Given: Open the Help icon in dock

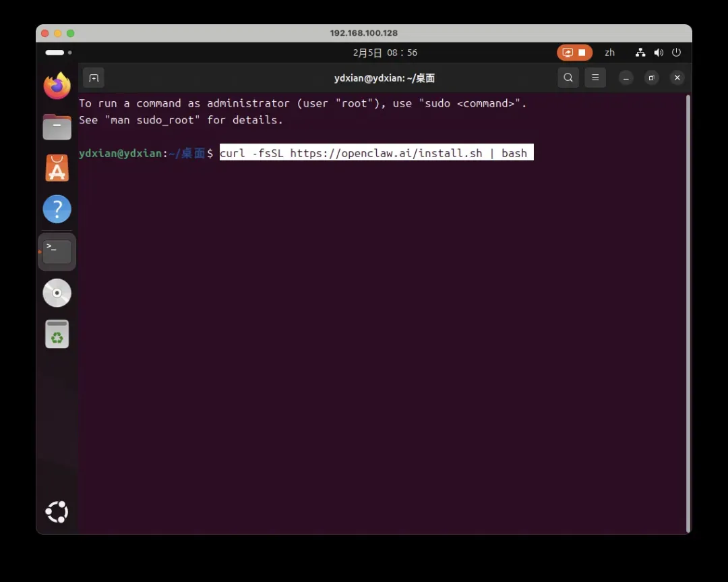Looking at the screenshot, I should click(x=57, y=209).
